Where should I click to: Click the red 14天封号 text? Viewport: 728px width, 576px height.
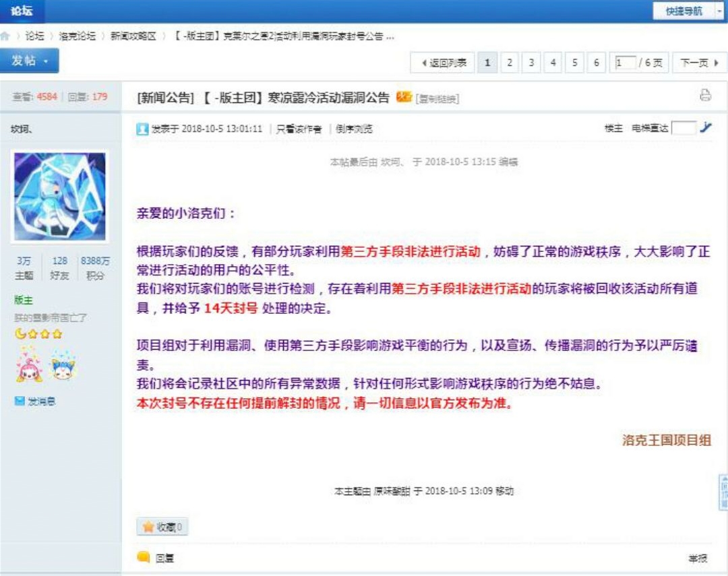(231, 308)
